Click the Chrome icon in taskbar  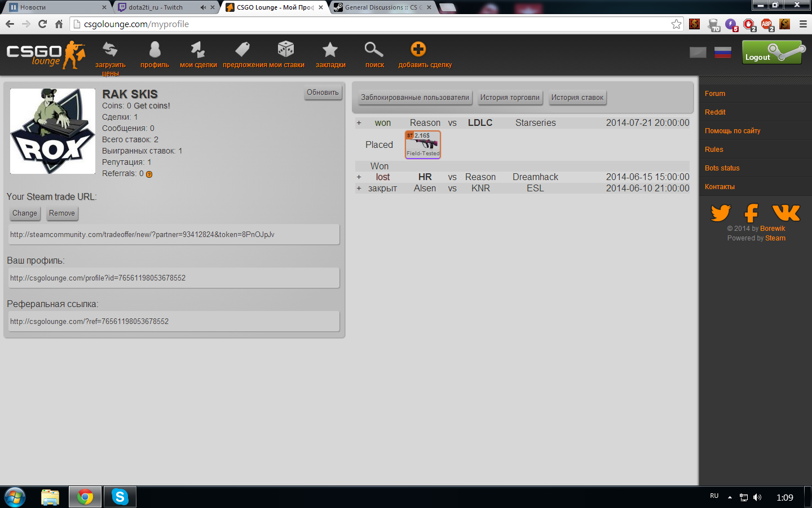click(85, 497)
